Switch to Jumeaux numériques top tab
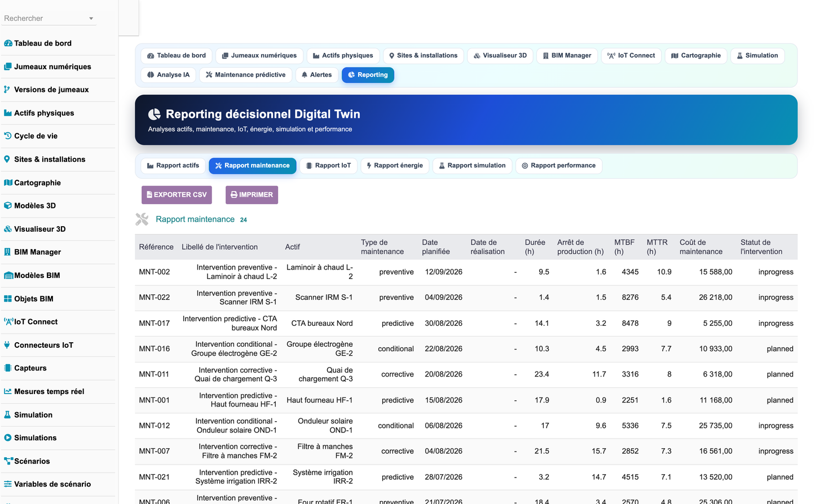The height and width of the screenshot is (504, 815). click(x=259, y=56)
